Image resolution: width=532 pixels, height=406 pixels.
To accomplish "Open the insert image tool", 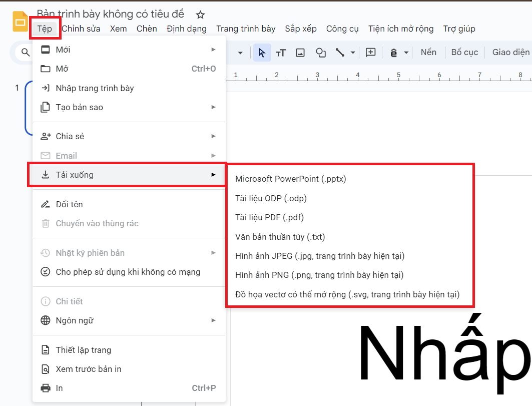I will pyautogui.click(x=300, y=52).
